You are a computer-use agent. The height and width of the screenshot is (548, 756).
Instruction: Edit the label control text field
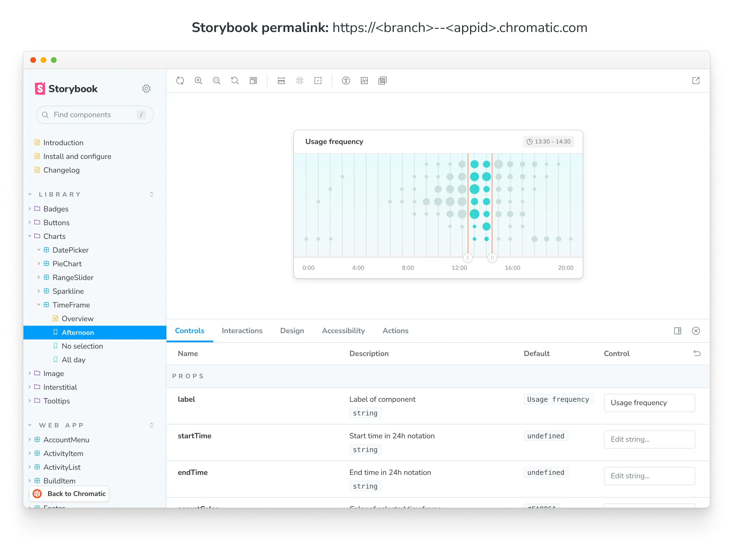pyautogui.click(x=649, y=403)
